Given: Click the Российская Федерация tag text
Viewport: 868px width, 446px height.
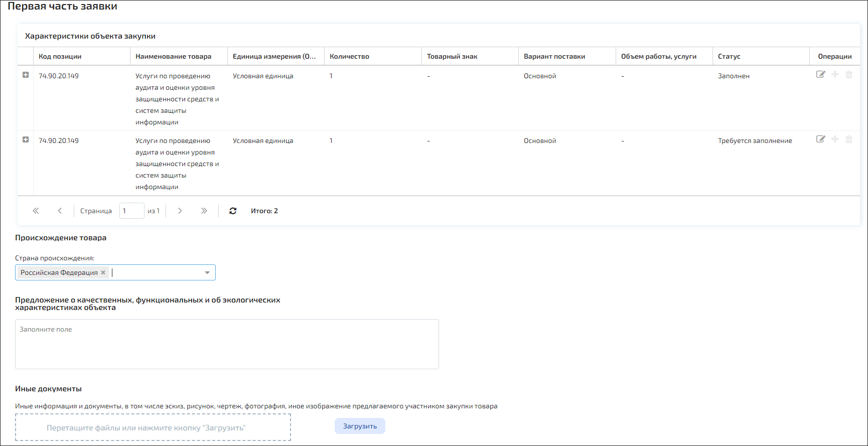Looking at the screenshot, I should tap(59, 272).
